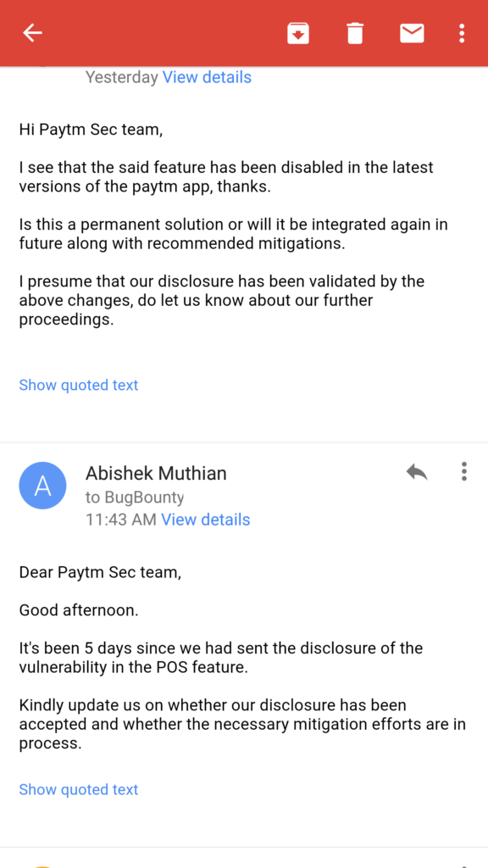Go back using the arrow icon
The image size is (488, 868).
pos(33,33)
